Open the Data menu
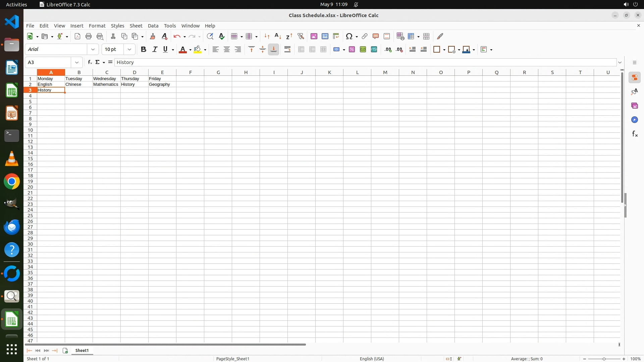This screenshot has width=644, height=362. click(x=153, y=26)
